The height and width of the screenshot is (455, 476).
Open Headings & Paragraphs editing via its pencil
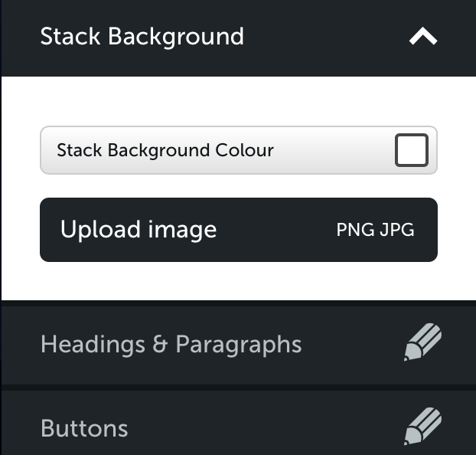422,342
